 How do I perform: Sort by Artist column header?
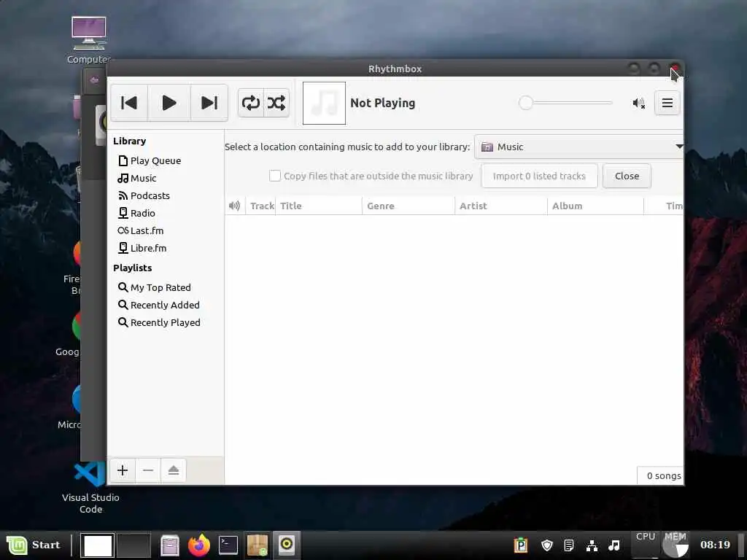click(500, 206)
